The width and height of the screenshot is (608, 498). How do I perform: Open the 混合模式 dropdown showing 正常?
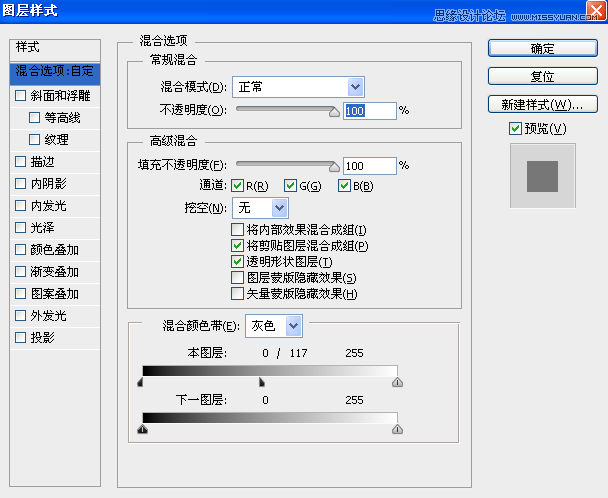298,87
